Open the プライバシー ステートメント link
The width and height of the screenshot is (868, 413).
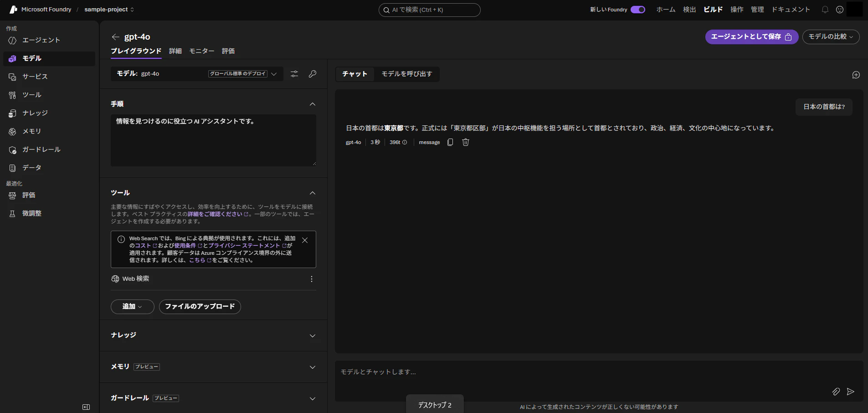[247, 246]
